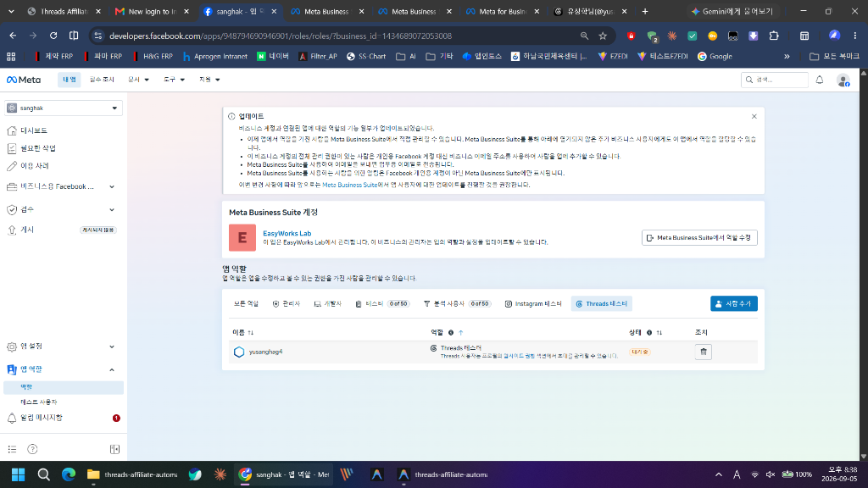Viewport: 868px width, 488px height.
Task: Switch to the 분석 사용자 tab
Action: [457, 304]
